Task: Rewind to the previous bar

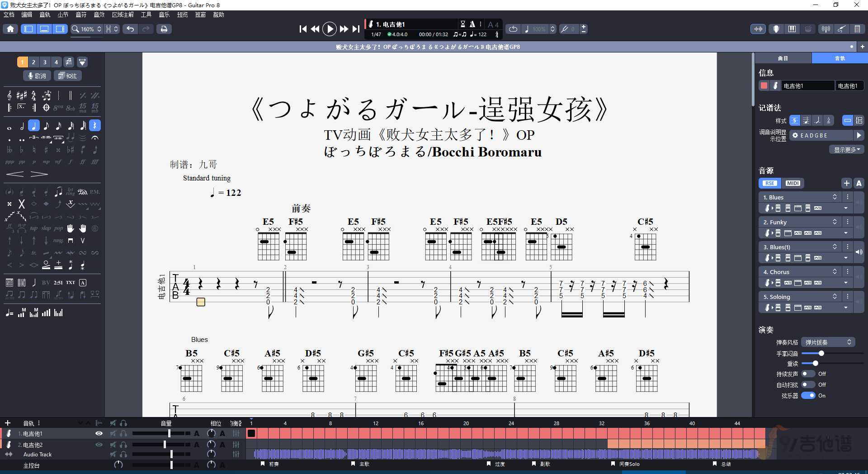Action: tap(315, 29)
